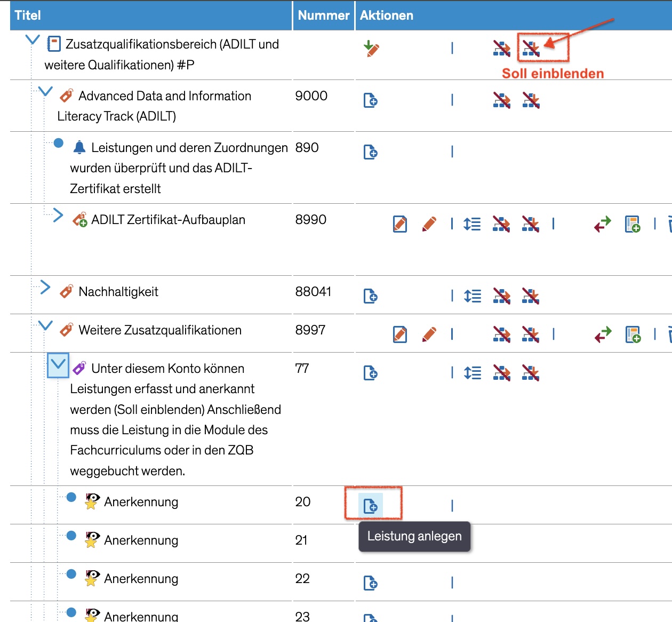Toggle second crossed hierarchy icon in row 9000
Viewport: 672px width, 622px height.
tap(531, 100)
